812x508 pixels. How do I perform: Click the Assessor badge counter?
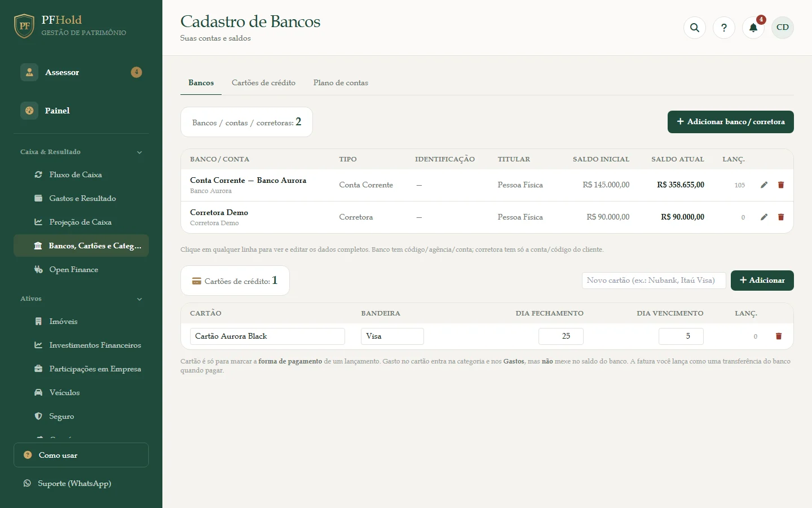coord(136,72)
